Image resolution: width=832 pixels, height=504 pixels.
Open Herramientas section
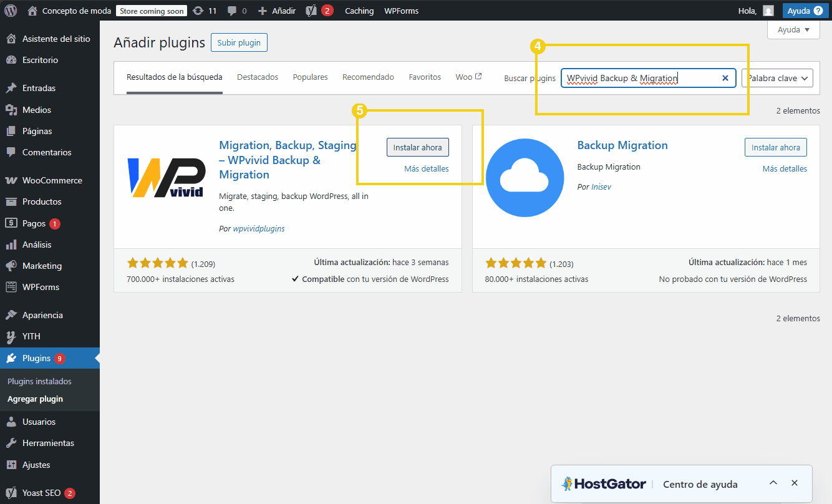pos(50,443)
